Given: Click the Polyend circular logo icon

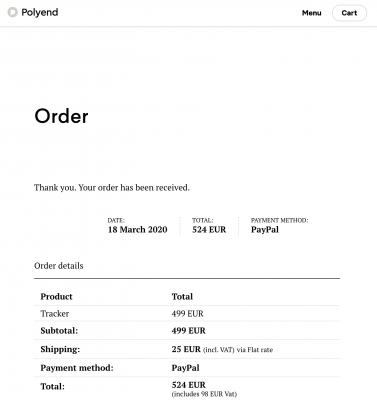Looking at the screenshot, I should [x=12, y=13].
